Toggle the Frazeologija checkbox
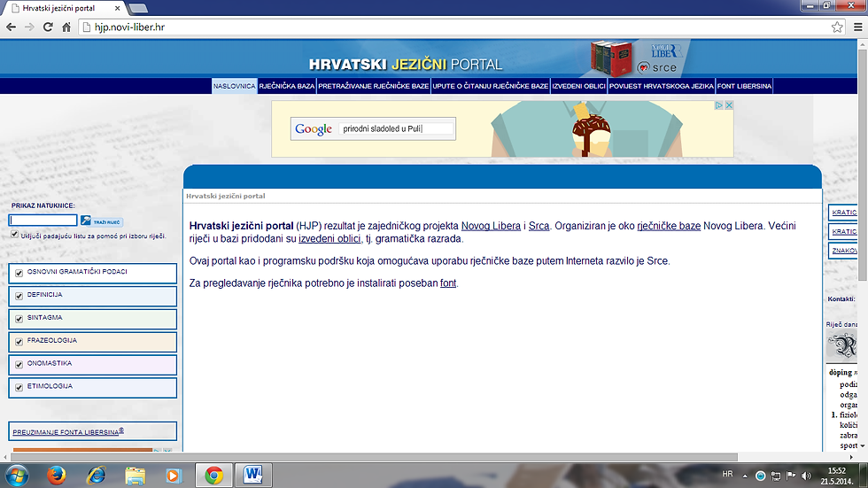This screenshot has height=488, width=868. point(19,341)
